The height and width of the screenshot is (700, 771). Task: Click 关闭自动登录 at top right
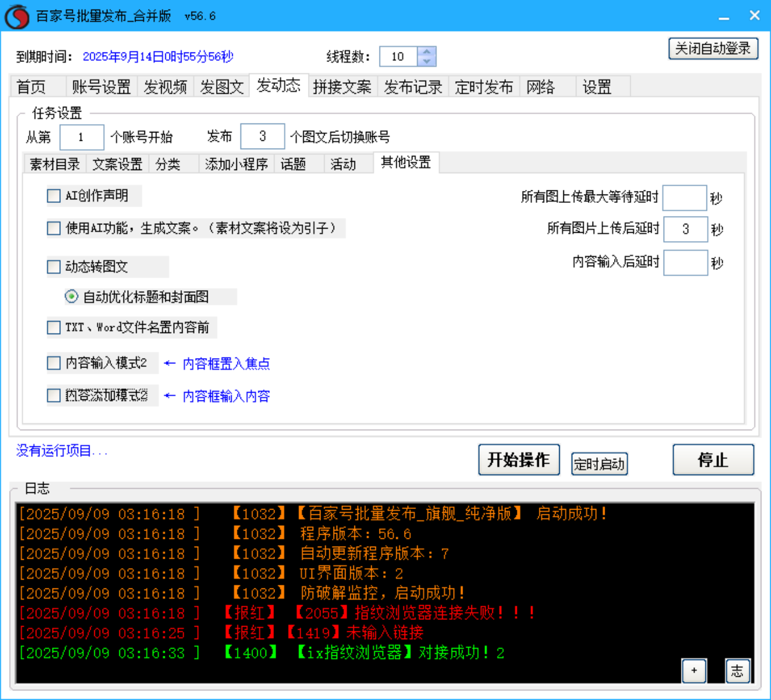[x=713, y=48]
